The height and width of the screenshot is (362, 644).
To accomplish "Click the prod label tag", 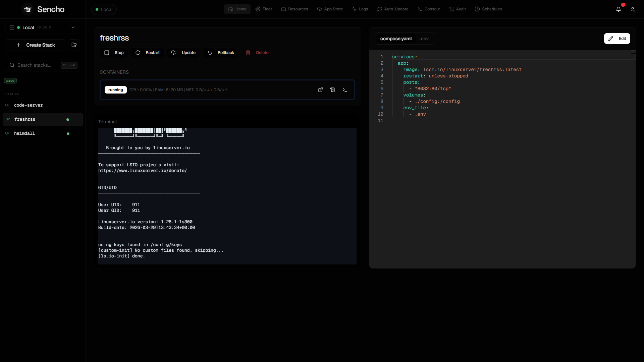I will click(10, 81).
